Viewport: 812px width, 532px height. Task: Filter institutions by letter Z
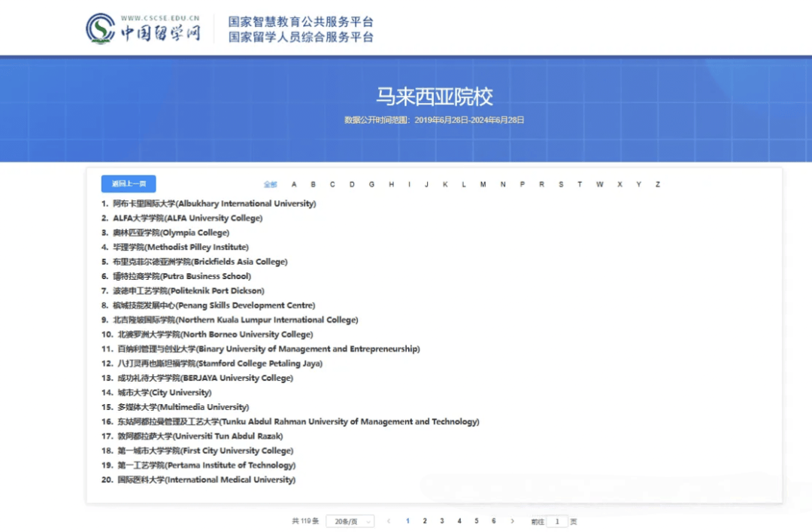[x=657, y=184]
